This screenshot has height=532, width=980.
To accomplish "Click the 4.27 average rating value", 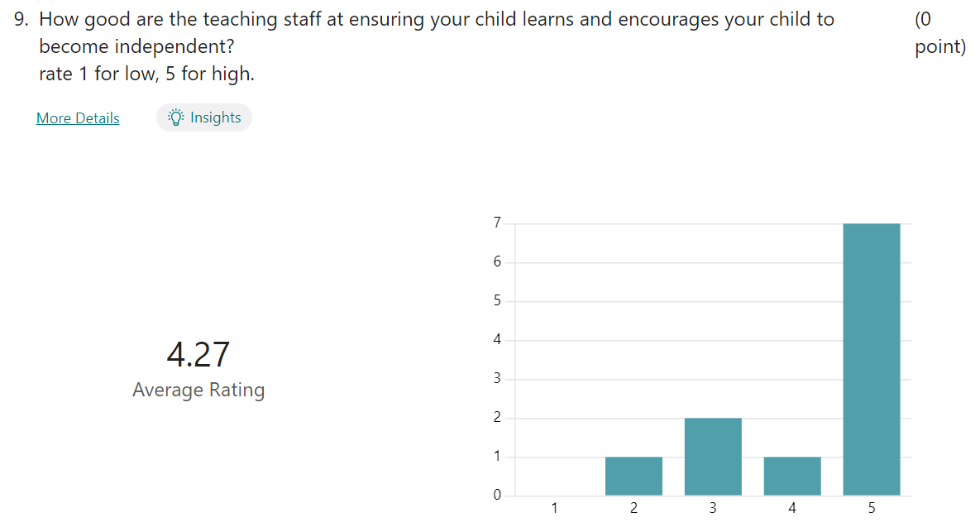I will [x=198, y=354].
